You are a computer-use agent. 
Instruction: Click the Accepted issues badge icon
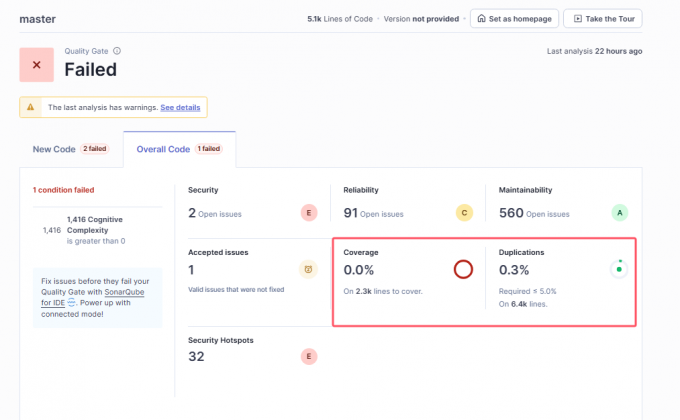click(x=309, y=269)
